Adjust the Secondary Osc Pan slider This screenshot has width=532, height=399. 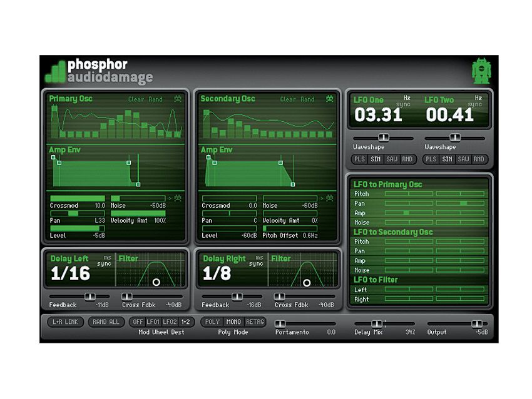click(x=229, y=213)
